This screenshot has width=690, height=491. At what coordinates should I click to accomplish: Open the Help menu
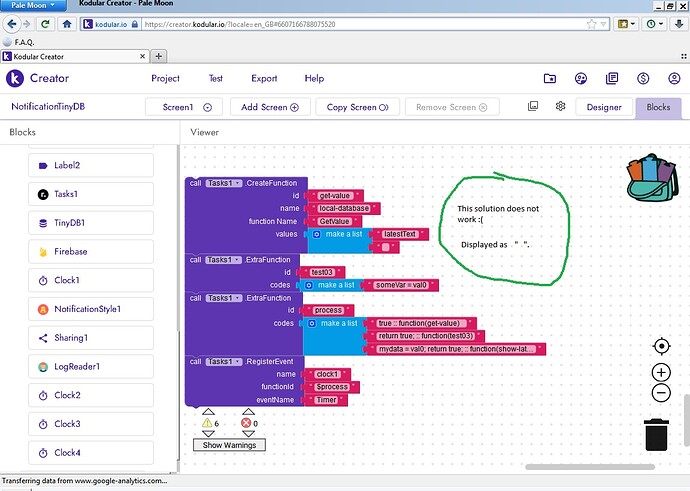point(314,78)
